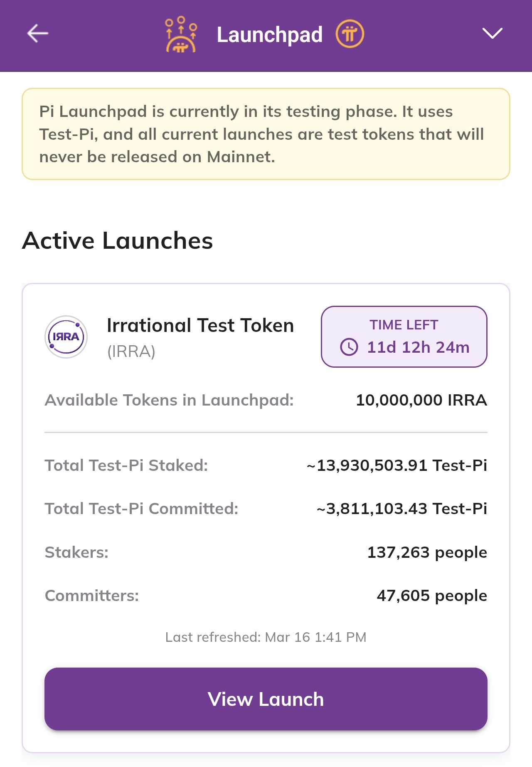Click the Last refreshed timestamp
532x767 pixels.
266,637
